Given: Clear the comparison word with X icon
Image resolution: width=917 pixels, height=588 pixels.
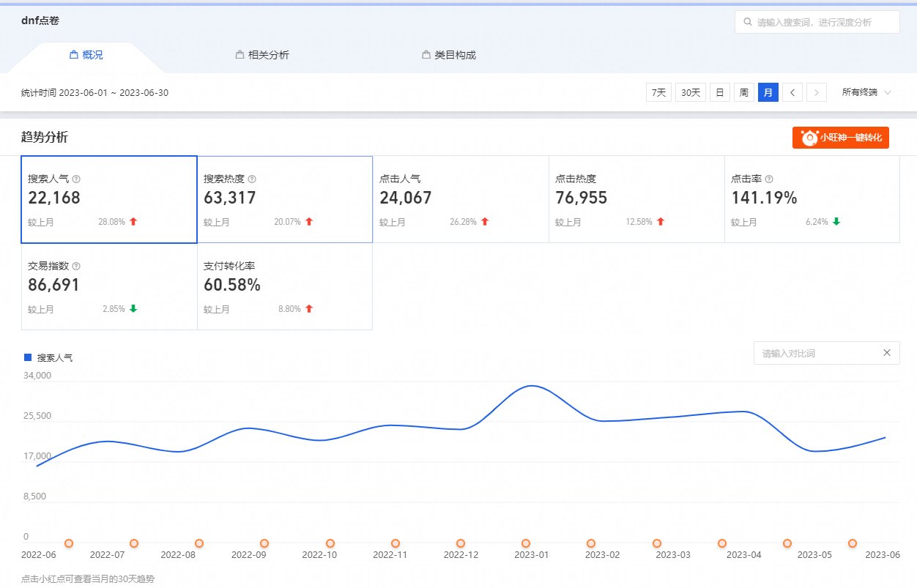Looking at the screenshot, I should tap(886, 353).
